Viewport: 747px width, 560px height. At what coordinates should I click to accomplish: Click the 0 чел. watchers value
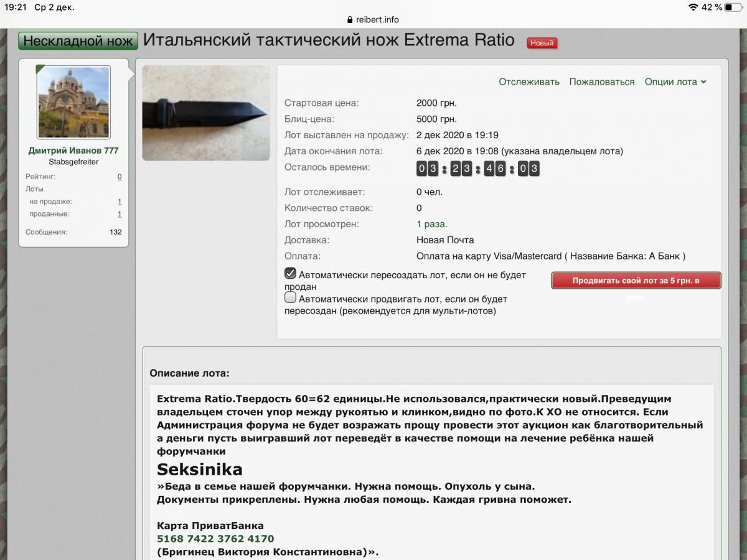pos(430,192)
